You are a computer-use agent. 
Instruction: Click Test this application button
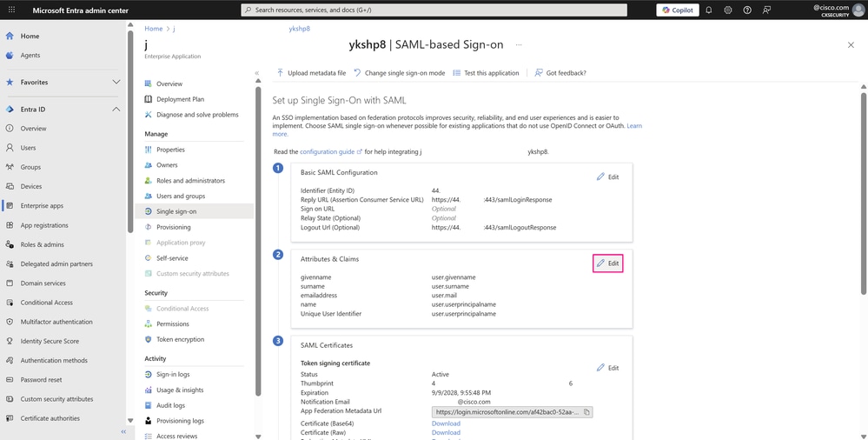(x=486, y=73)
